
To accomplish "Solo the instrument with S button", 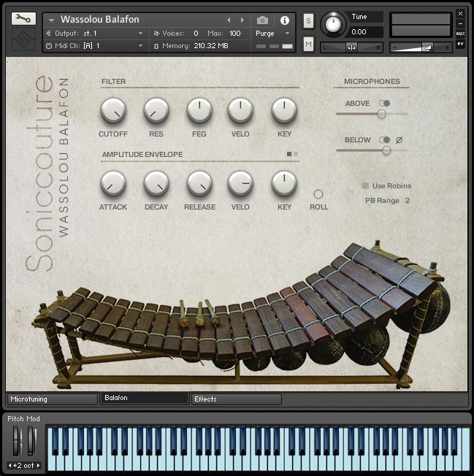I will 308,20.
